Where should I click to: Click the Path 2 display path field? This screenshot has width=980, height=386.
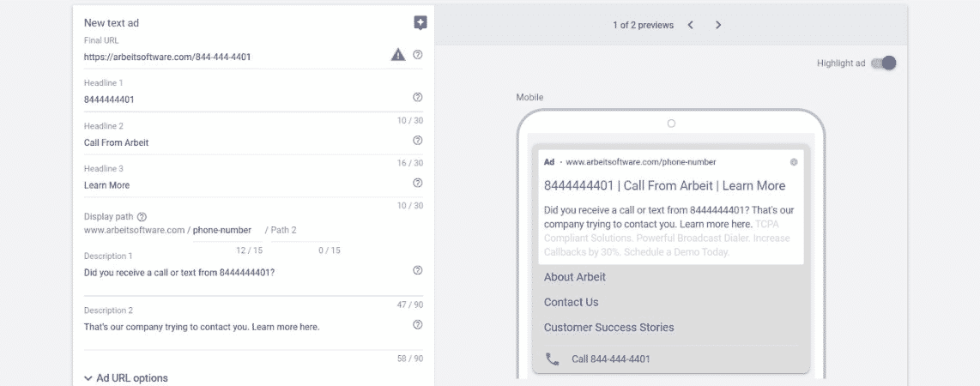pos(305,231)
